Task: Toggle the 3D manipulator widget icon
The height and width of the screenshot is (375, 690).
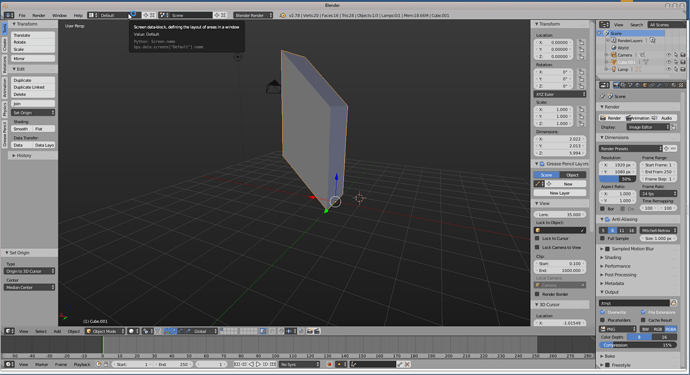Action: pyautogui.click(x=166, y=331)
